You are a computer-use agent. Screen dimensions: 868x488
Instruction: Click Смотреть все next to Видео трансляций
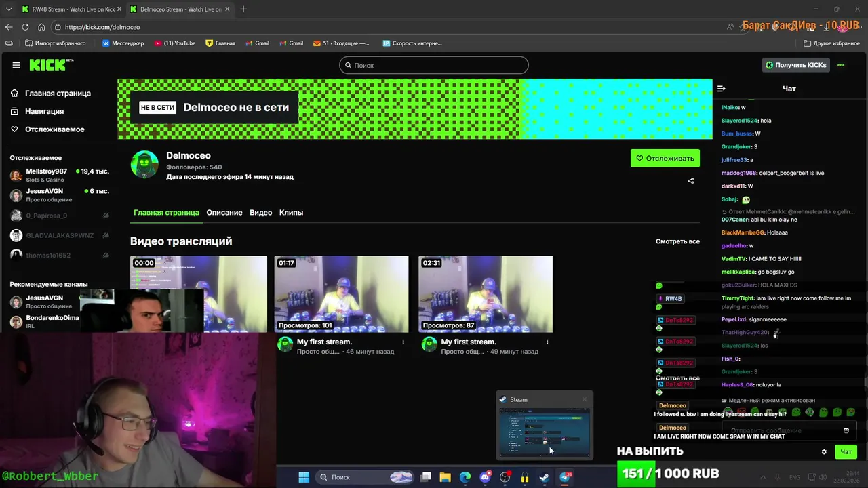coord(677,241)
